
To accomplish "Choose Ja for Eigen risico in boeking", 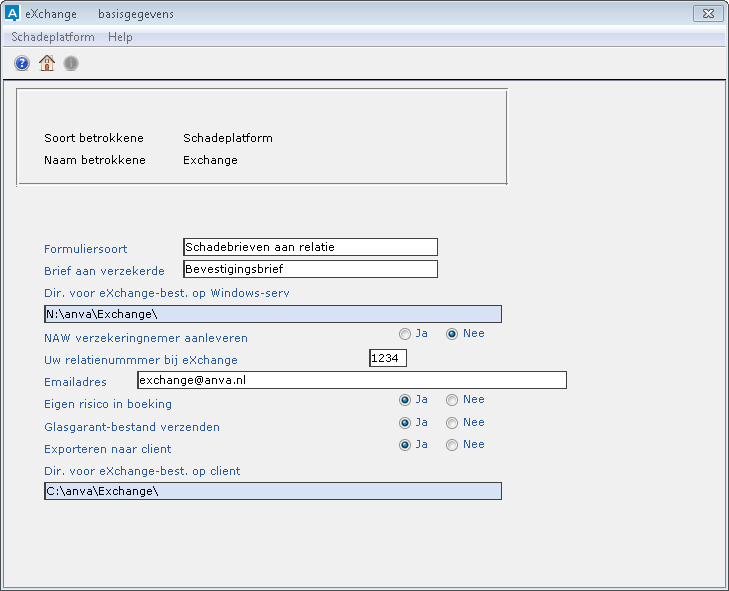I will click(405, 400).
